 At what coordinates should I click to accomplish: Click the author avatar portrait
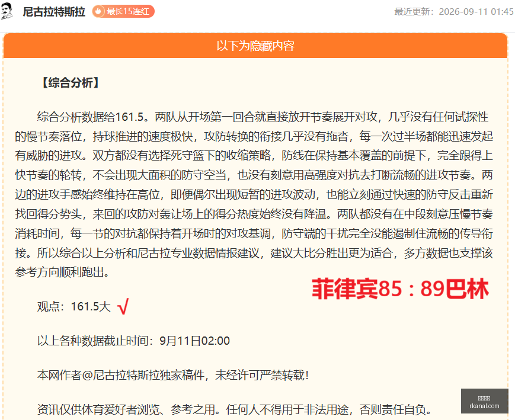pyautogui.click(x=7, y=11)
